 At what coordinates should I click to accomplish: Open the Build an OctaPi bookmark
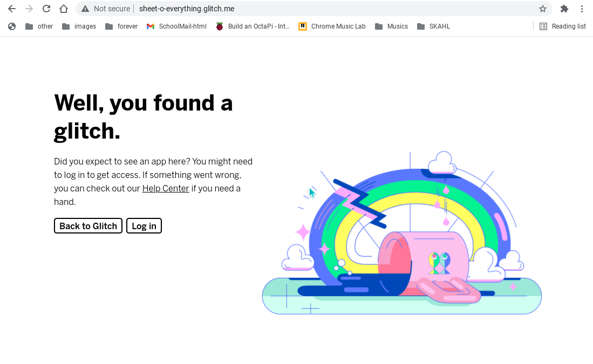click(x=253, y=26)
